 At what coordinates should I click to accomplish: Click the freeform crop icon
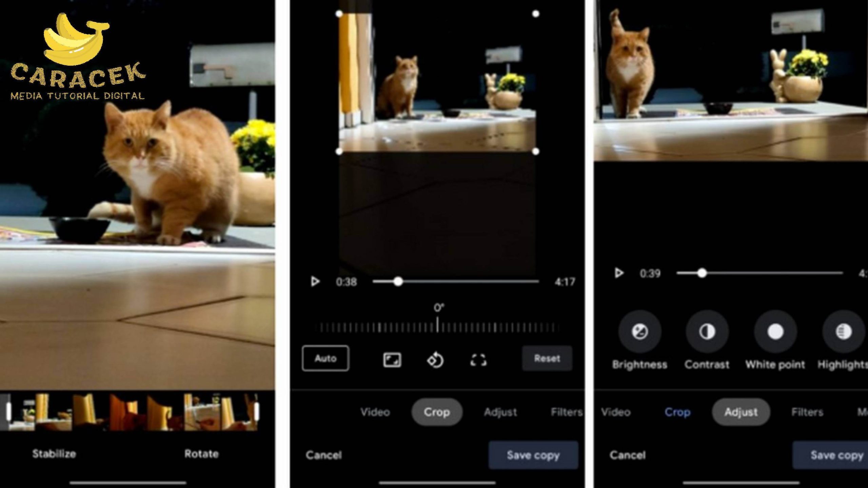tap(476, 359)
